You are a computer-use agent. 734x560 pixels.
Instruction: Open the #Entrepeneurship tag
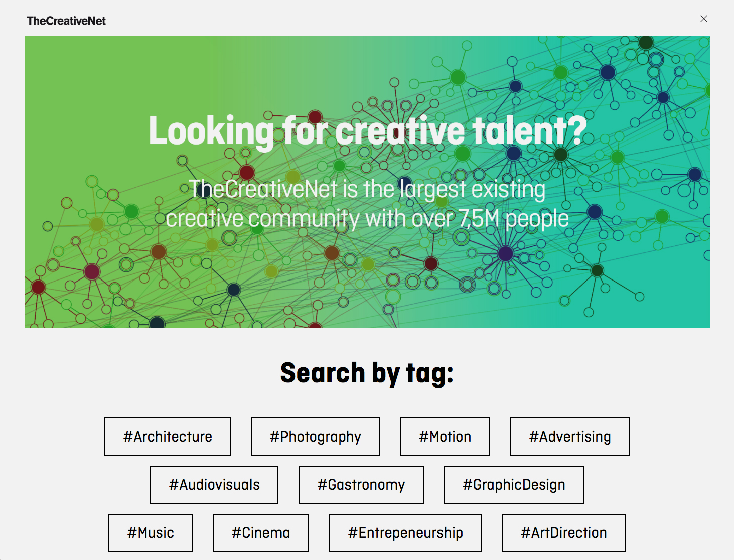tap(405, 533)
